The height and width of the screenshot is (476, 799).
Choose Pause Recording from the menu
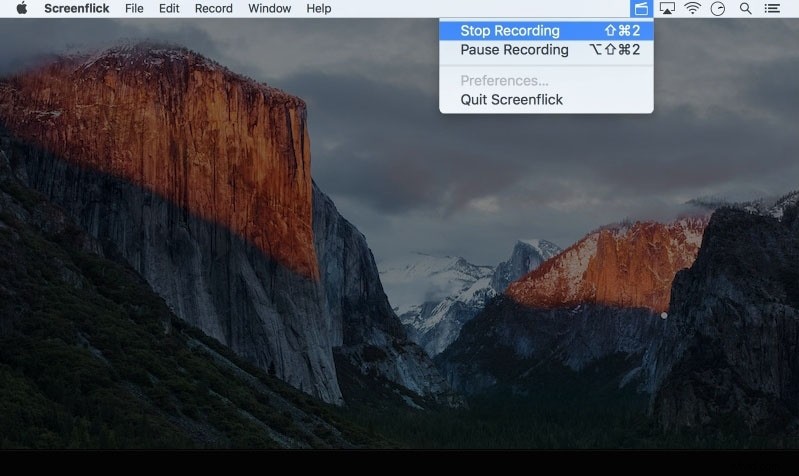[x=546, y=49]
